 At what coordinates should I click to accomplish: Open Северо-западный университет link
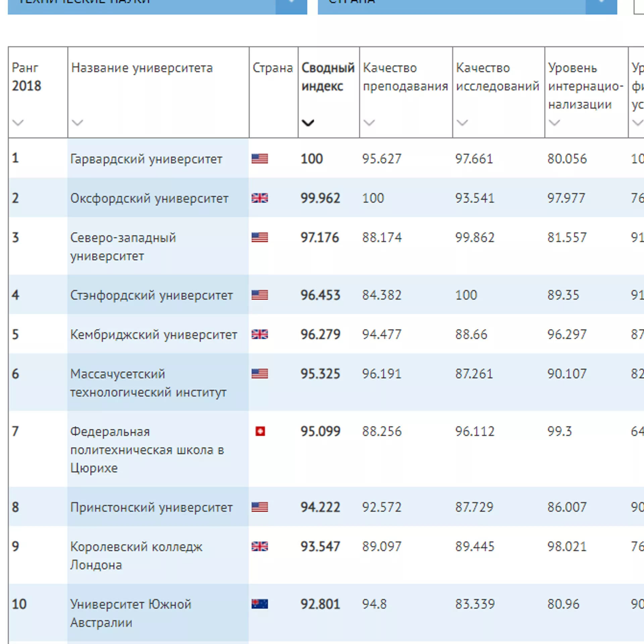point(123,247)
